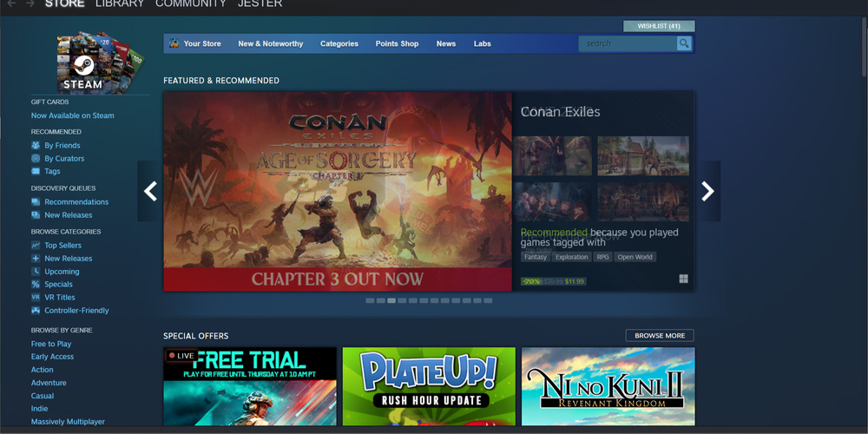Click the By Friends icon

pyautogui.click(x=36, y=146)
